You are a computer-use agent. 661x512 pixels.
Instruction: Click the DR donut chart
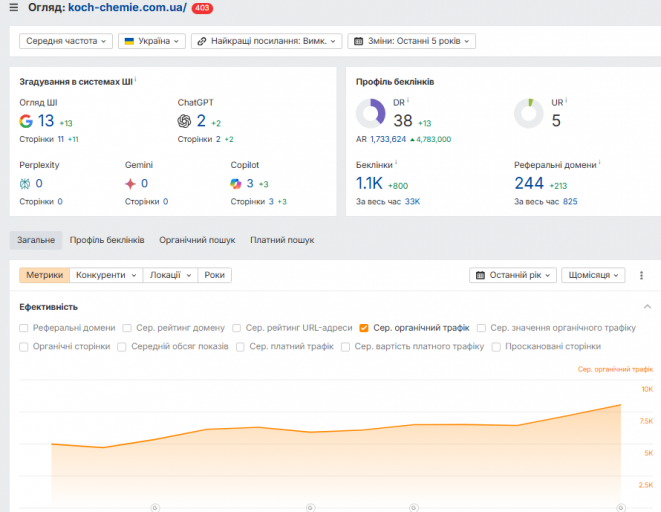(371, 113)
